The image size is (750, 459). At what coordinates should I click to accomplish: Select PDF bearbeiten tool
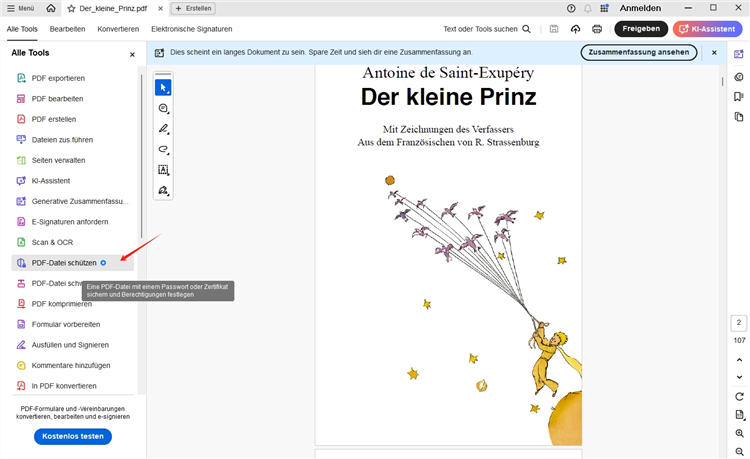[x=73, y=98]
